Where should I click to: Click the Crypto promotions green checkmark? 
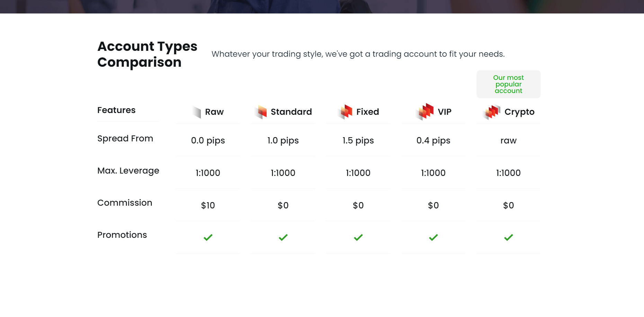pos(508,237)
